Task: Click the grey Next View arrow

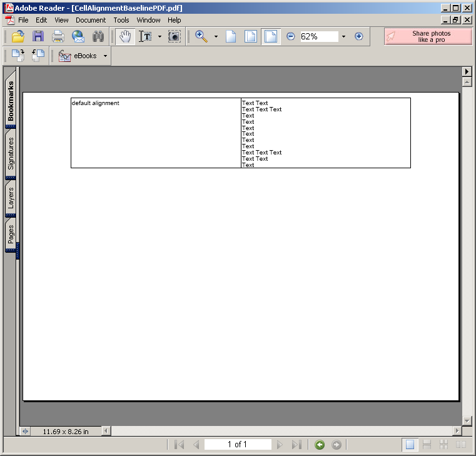Action: pos(337,445)
